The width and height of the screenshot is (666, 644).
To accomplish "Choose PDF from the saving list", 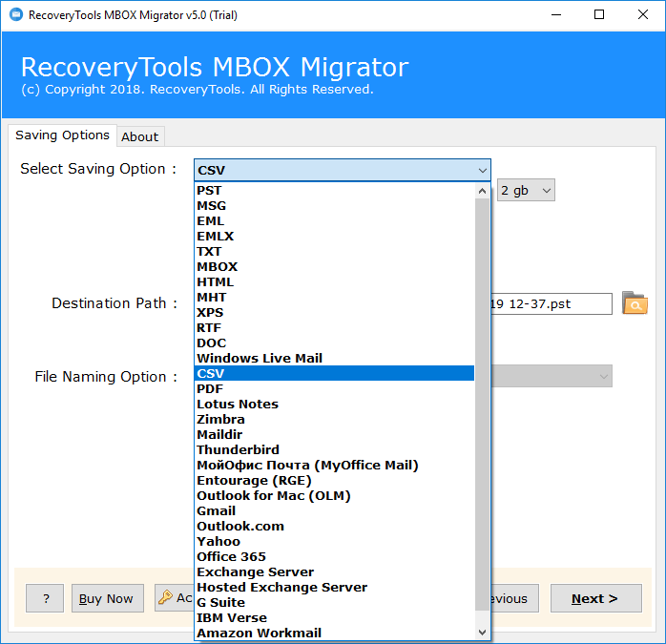I will (335, 388).
